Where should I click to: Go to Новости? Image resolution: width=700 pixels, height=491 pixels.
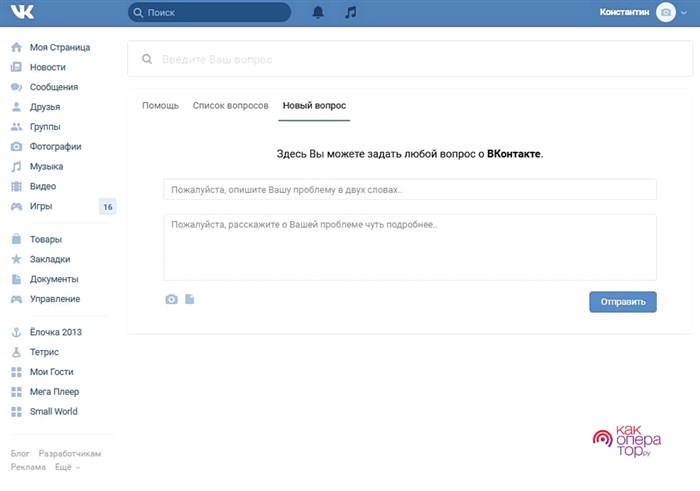pyautogui.click(x=48, y=67)
